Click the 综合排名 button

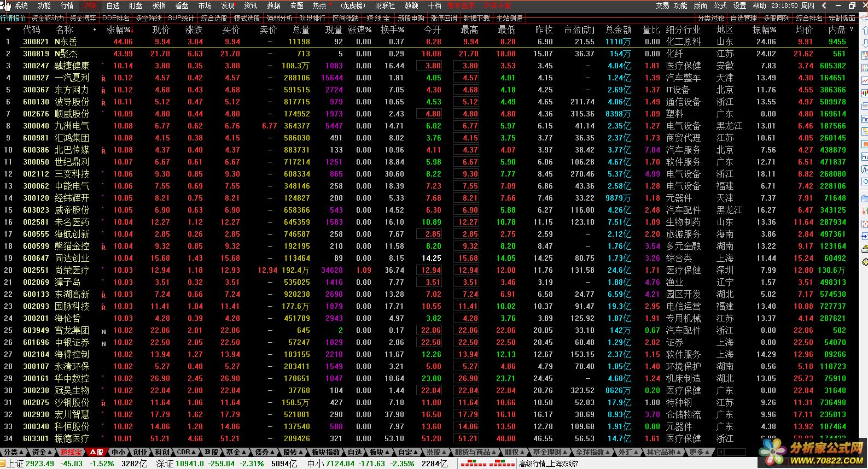coord(809,18)
